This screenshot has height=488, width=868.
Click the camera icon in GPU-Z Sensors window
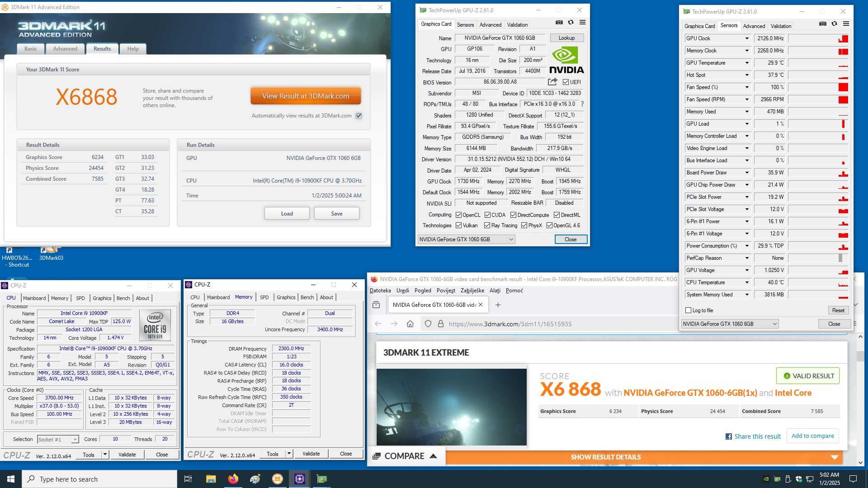[x=823, y=24]
